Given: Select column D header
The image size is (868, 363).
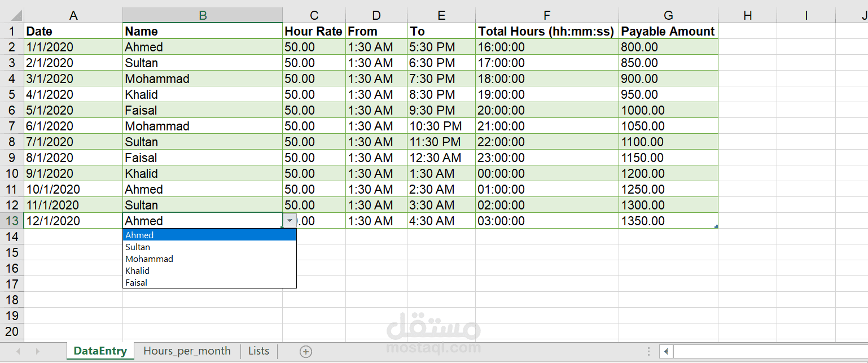Looking at the screenshot, I should click(376, 16).
